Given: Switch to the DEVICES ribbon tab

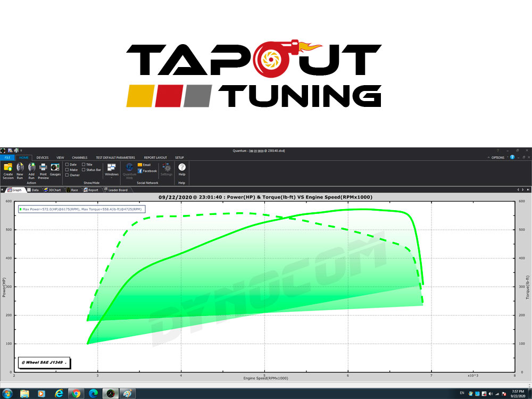Looking at the screenshot, I should point(43,157).
